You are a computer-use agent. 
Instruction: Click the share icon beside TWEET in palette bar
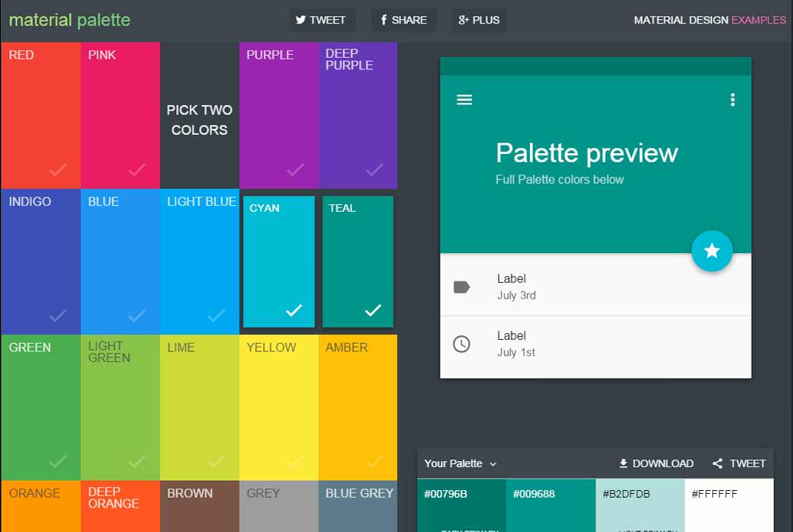(x=717, y=463)
